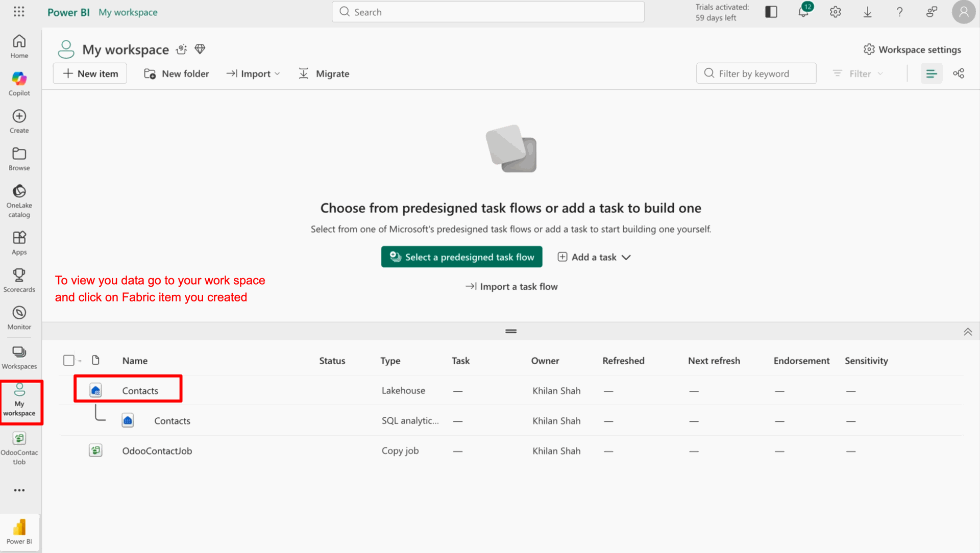This screenshot has height=553, width=980.
Task: Click the Contacts Lakehouse item icon
Action: (x=95, y=391)
